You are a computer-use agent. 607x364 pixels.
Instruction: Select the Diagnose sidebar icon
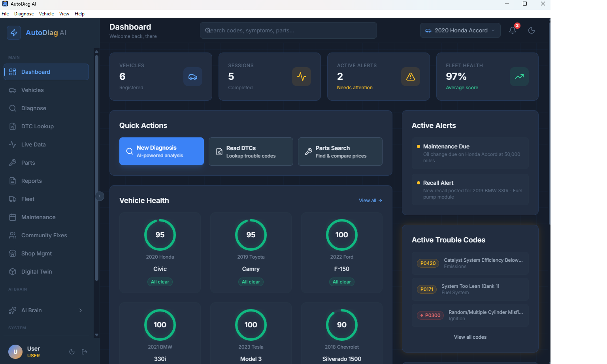13,108
